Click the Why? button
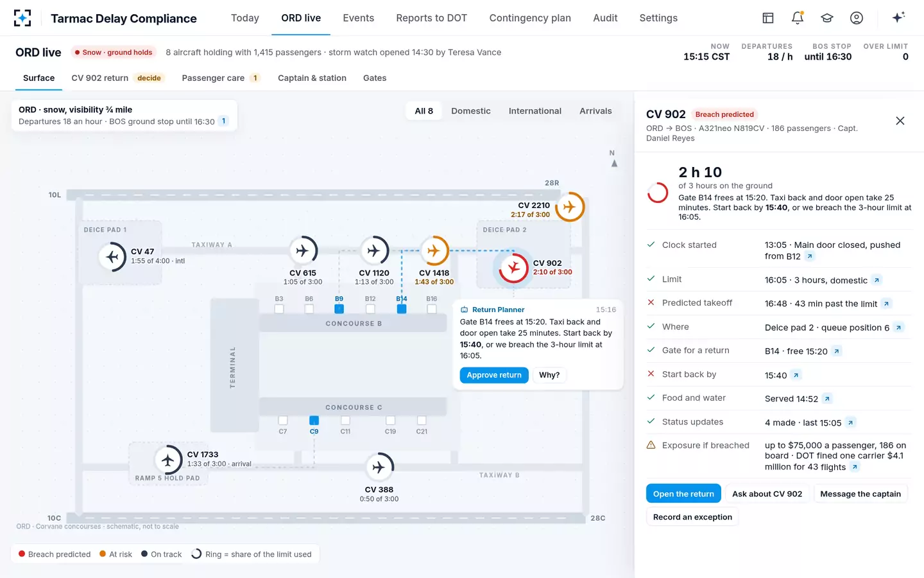This screenshot has height=578, width=924. [549, 375]
